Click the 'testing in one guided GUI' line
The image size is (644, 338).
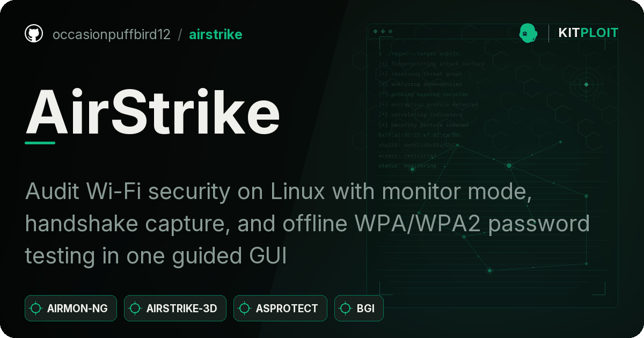(156, 256)
